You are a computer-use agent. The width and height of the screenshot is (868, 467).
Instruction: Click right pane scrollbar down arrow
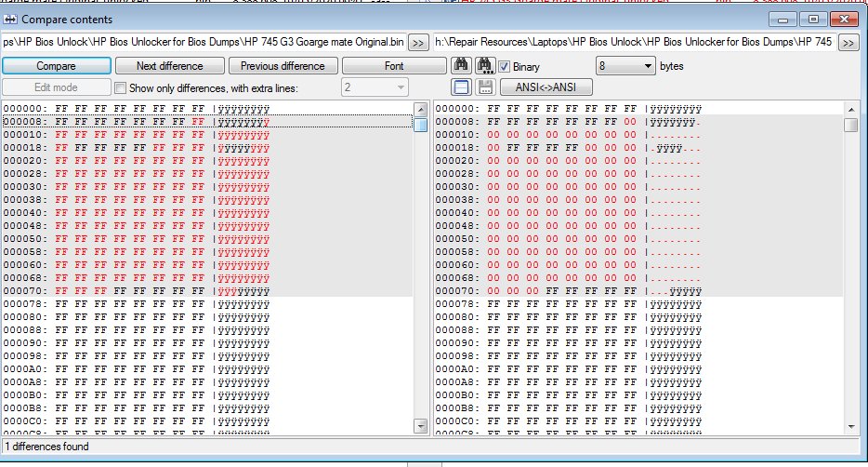tap(851, 426)
